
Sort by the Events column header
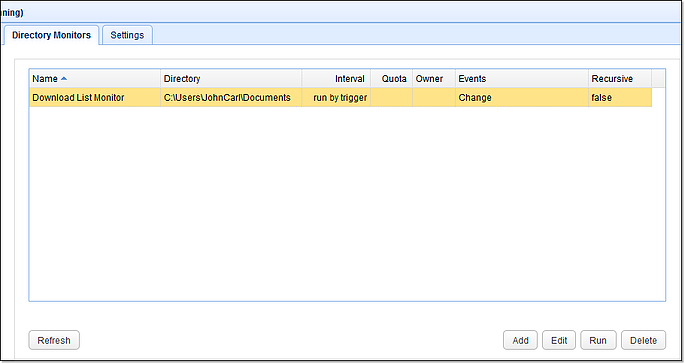(x=522, y=79)
